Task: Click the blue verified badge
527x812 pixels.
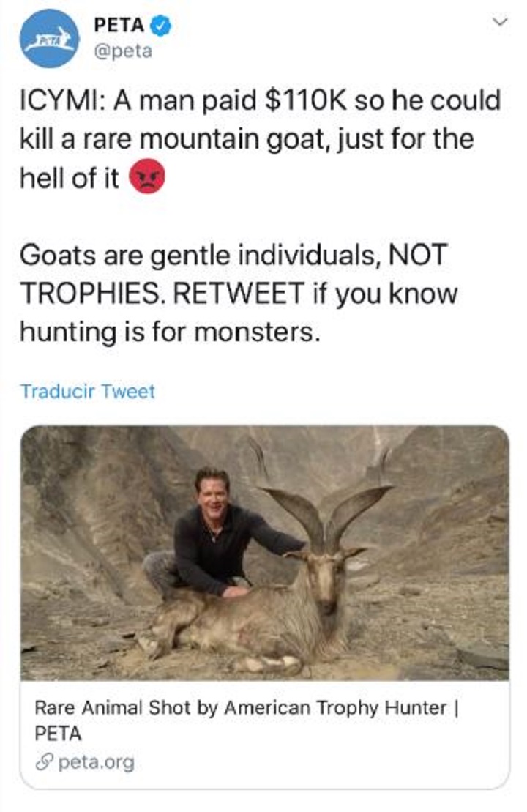Action: (x=161, y=26)
